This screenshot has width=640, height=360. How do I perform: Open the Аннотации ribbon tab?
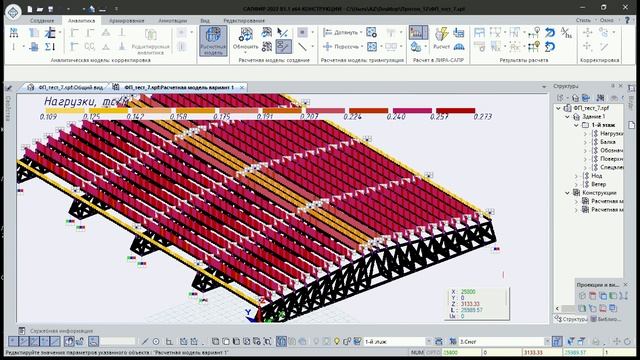coord(173,20)
